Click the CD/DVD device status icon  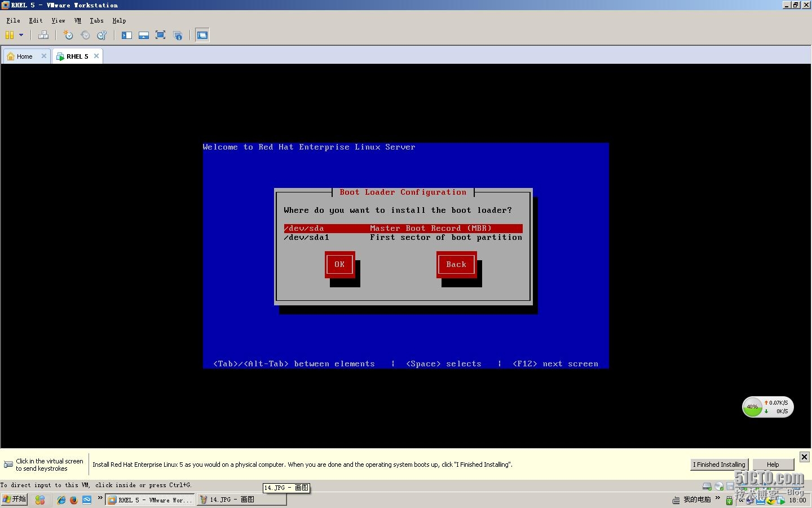719,486
